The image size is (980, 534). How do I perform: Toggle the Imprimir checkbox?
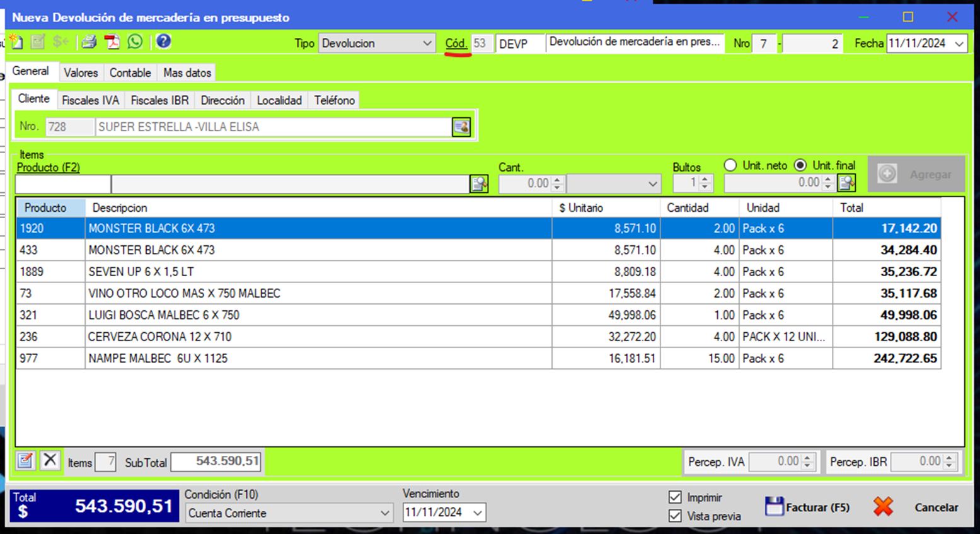tap(675, 497)
